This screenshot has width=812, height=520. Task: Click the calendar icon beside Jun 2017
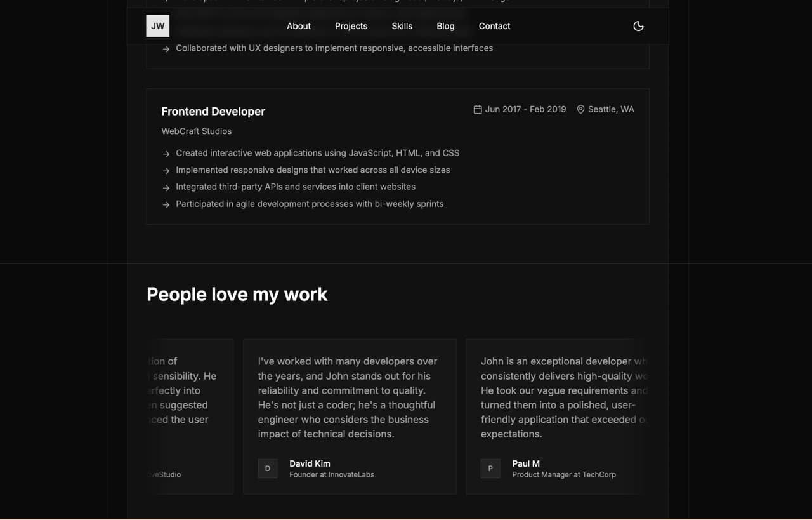click(x=477, y=109)
